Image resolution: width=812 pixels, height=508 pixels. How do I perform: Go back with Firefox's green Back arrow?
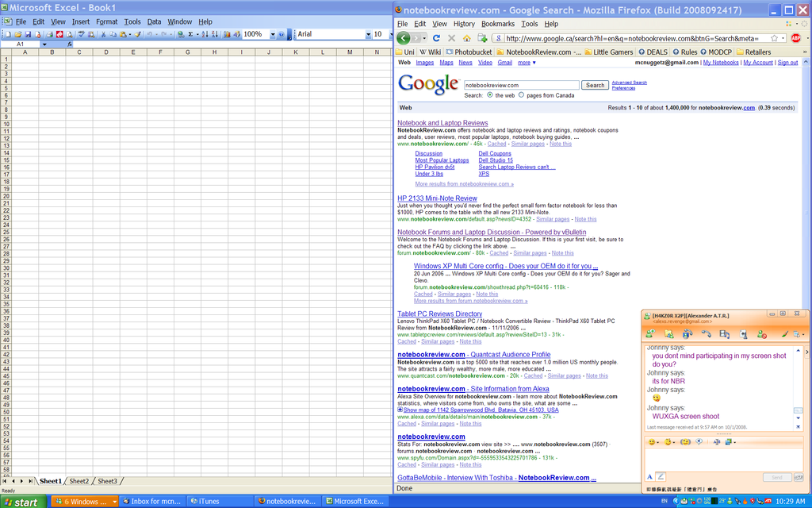(404, 38)
